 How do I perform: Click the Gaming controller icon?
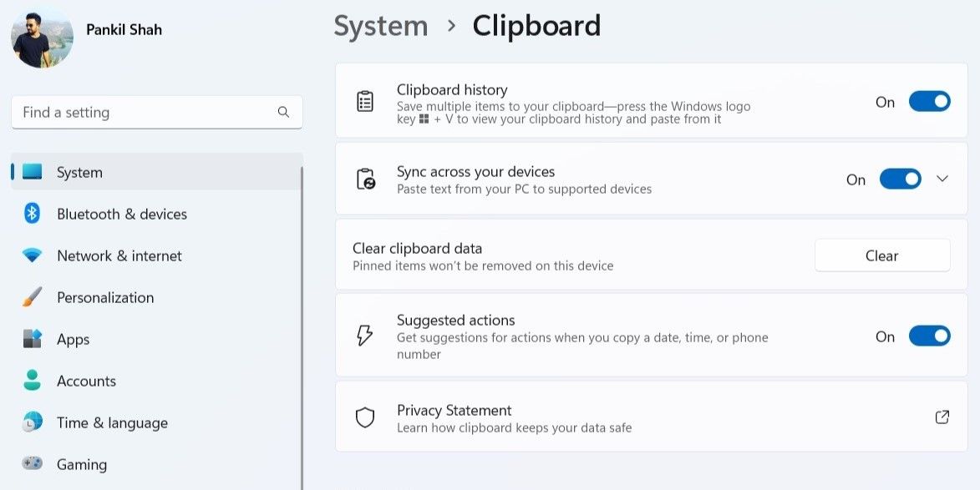(x=32, y=464)
